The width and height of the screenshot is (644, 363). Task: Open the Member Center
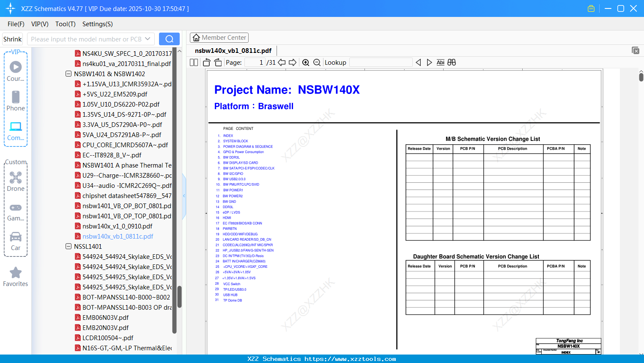point(219,38)
